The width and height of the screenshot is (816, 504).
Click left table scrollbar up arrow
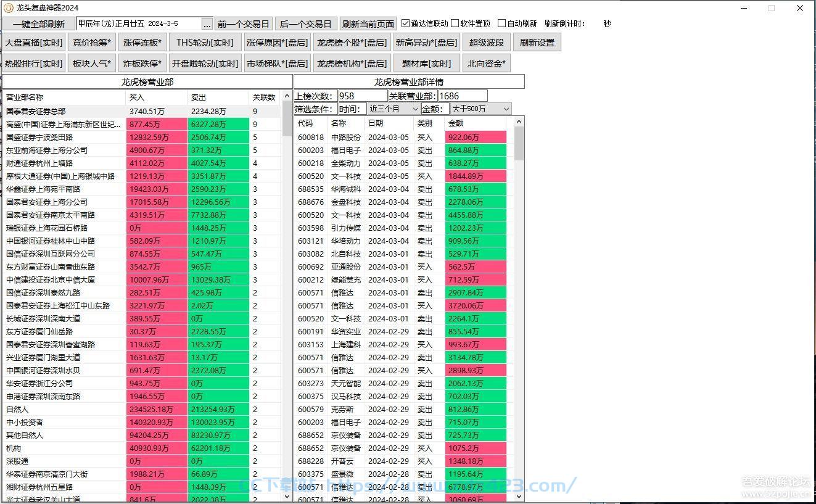[287, 96]
